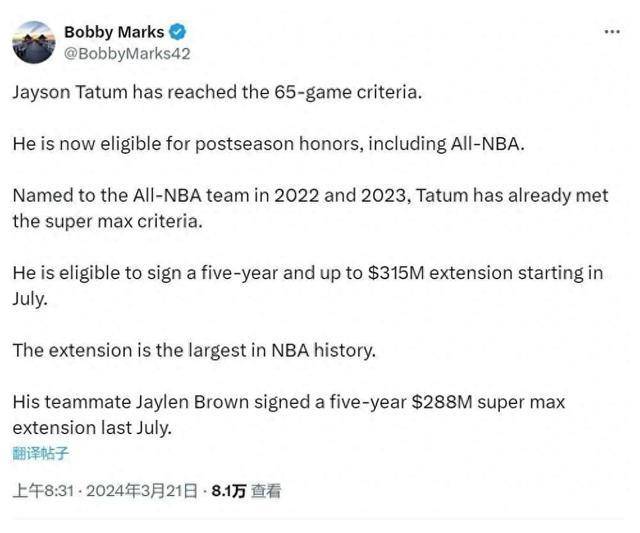Click the word "All-NBA." ending the second sentence
The width and height of the screenshot is (640, 533).
[x=488, y=143]
